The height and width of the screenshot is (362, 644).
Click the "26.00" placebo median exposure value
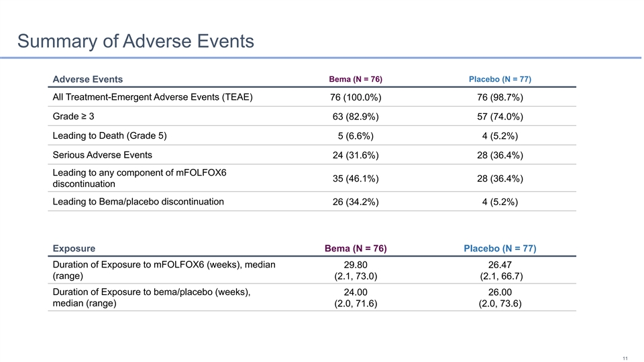[500, 292]
